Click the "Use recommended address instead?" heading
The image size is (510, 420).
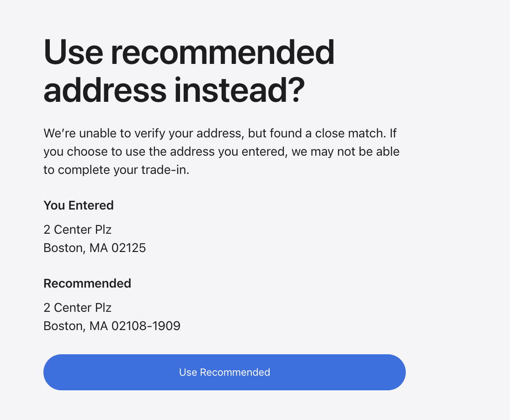pos(189,71)
